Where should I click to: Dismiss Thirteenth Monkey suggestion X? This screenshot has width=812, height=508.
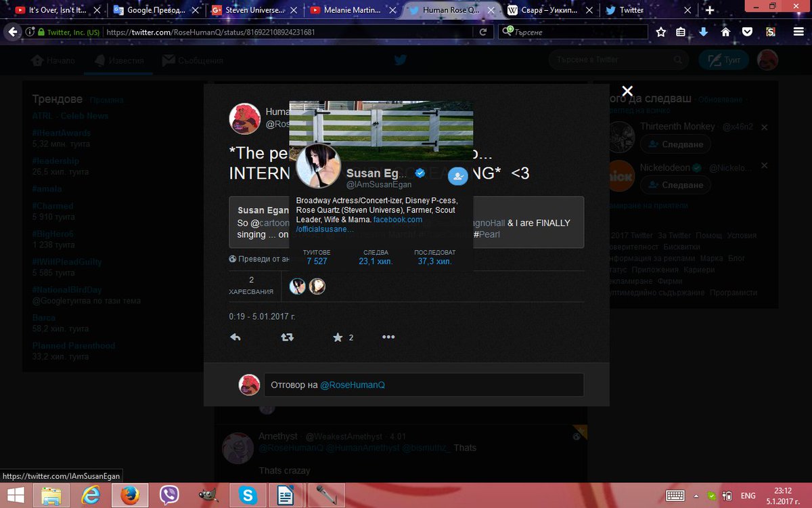[765, 127]
